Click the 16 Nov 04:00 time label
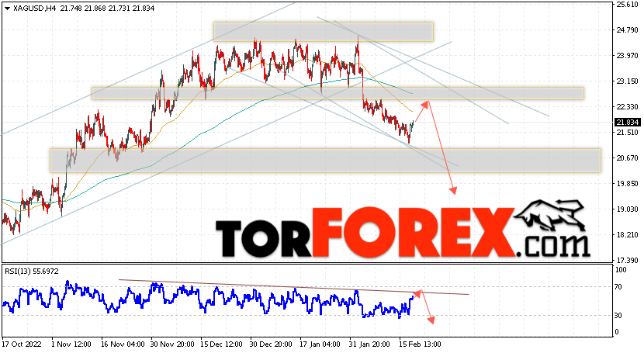 [x=123, y=344]
